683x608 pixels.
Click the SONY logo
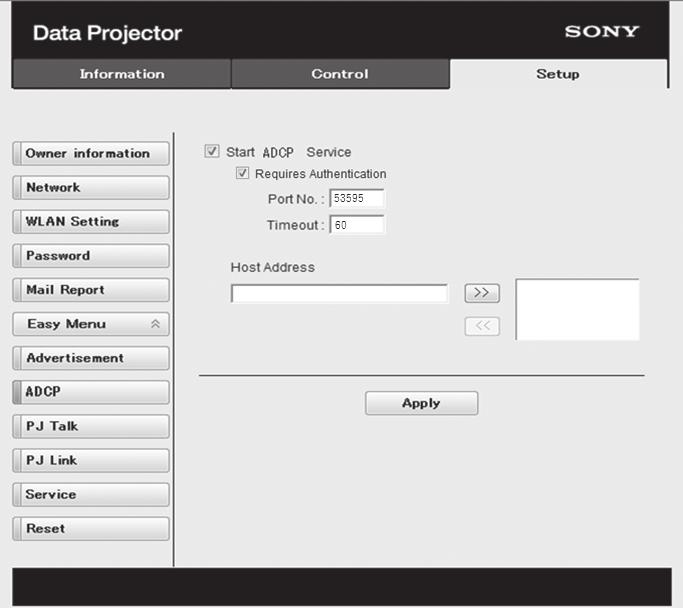click(602, 31)
